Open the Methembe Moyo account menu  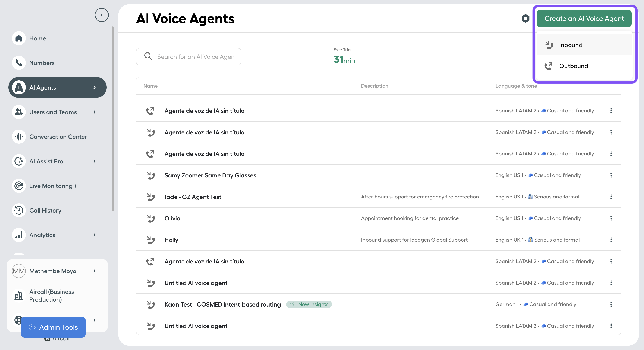[x=57, y=271]
